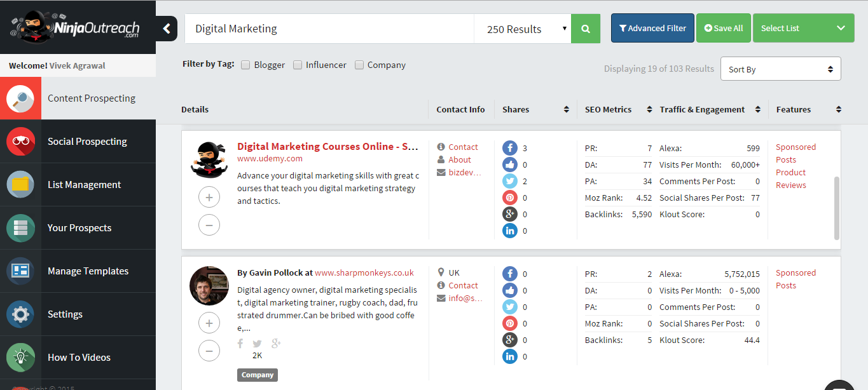Click the Pinterest share icon for Udemy

coord(510,198)
